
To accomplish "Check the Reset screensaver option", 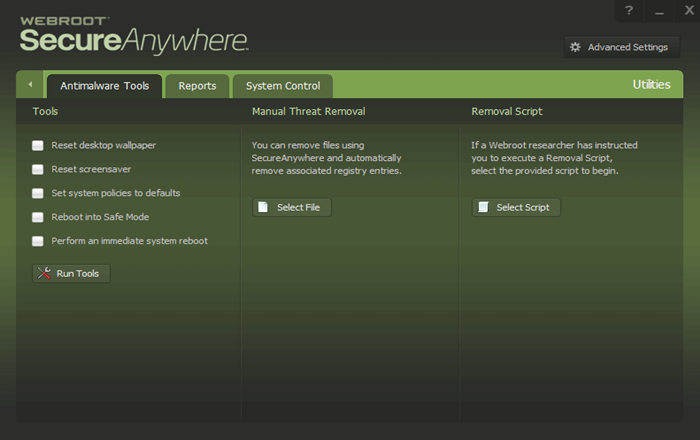I will tap(38, 170).
